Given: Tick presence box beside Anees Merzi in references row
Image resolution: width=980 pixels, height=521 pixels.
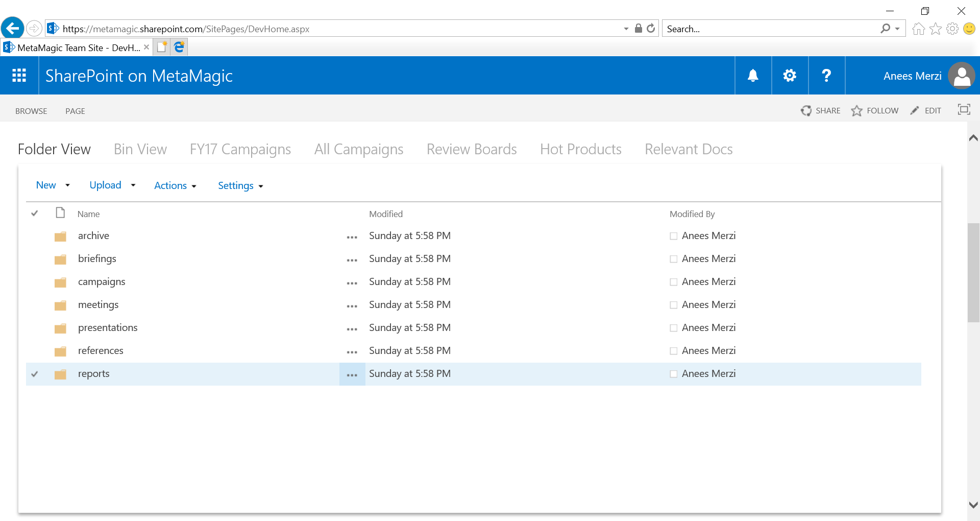Looking at the screenshot, I should click(x=674, y=351).
